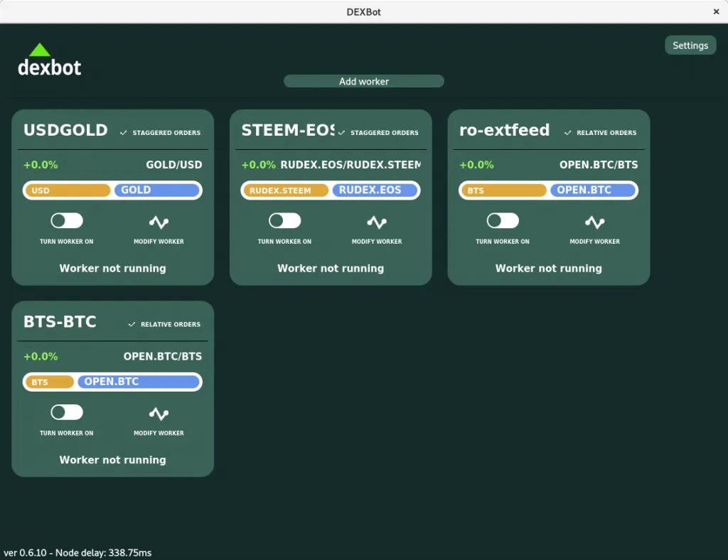Turn on the STEEM-EOS worker toggle
This screenshot has width=728, height=560.
coord(284,221)
